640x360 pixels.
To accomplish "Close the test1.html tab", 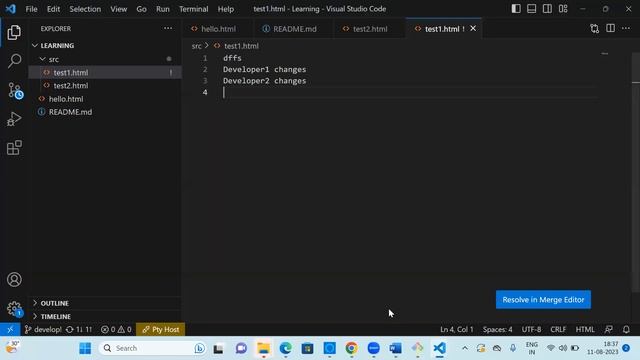I will [x=473, y=29].
